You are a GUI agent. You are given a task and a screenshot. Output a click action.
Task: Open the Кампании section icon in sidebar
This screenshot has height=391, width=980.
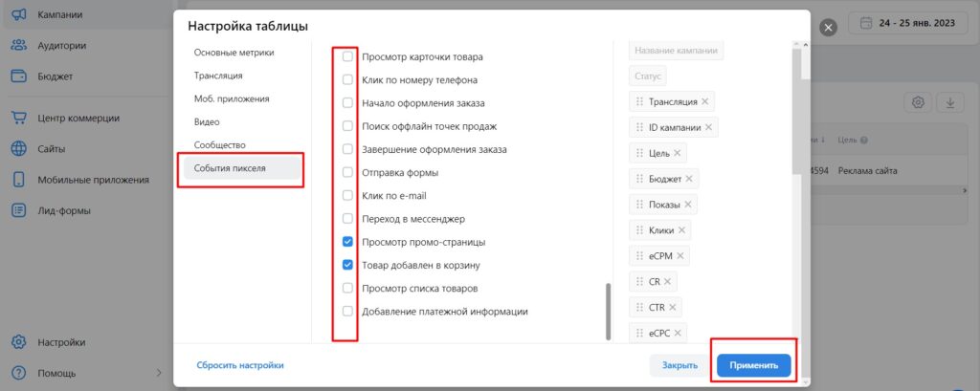click(18, 15)
